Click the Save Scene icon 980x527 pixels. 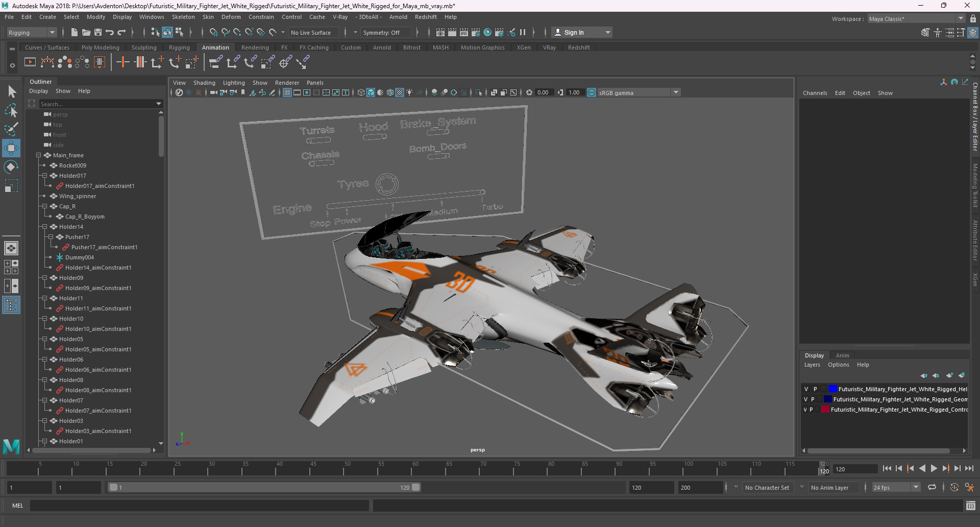click(98, 32)
